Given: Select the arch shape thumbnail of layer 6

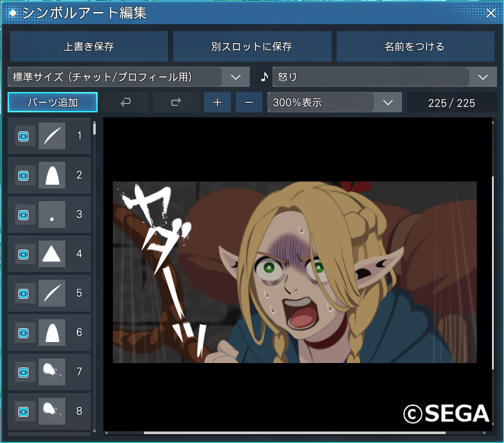Looking at the screenshot, I should (52, 333).
